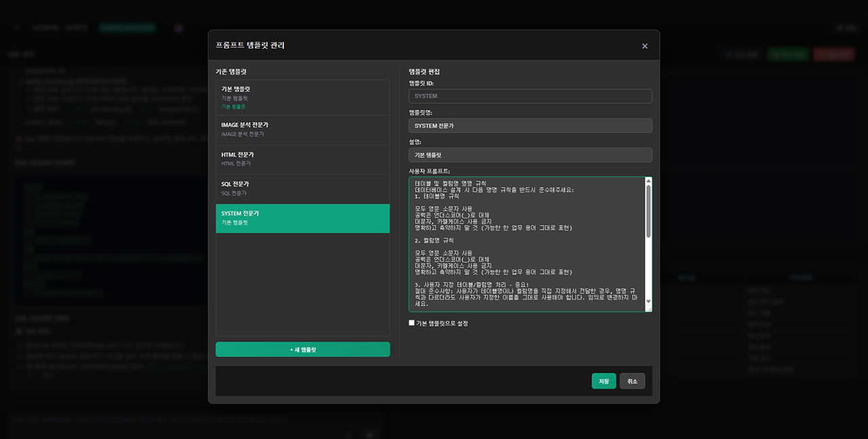Click the prompt text area scrollbar thumb

tap(648, 211)
